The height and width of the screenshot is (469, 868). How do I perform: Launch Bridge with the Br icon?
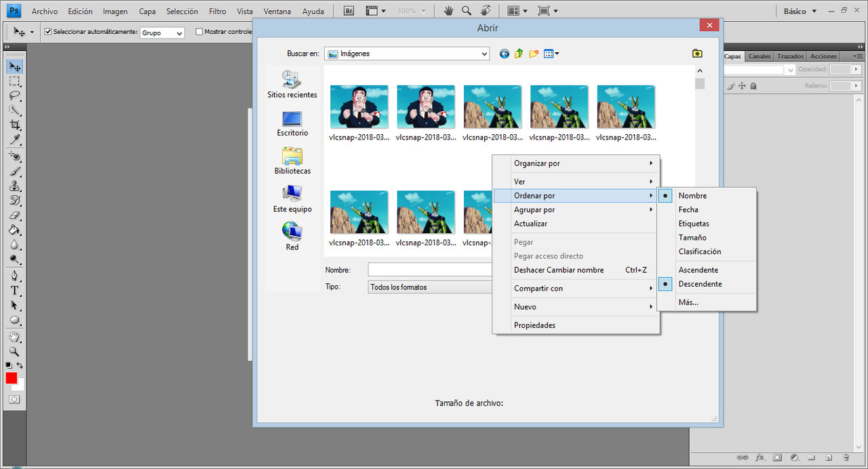pyautogui.click(x=349, y=11)
